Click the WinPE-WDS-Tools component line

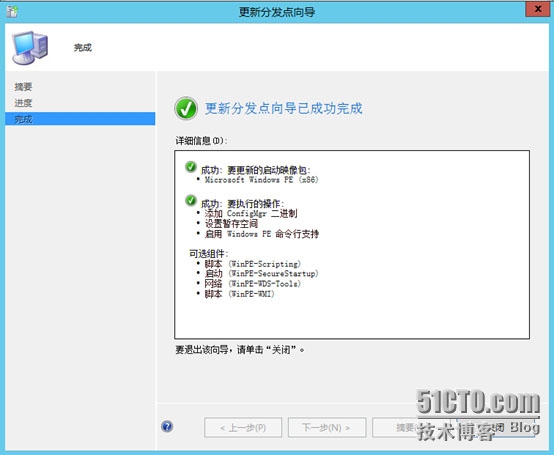pyautogui.click(x=253, y=283)
